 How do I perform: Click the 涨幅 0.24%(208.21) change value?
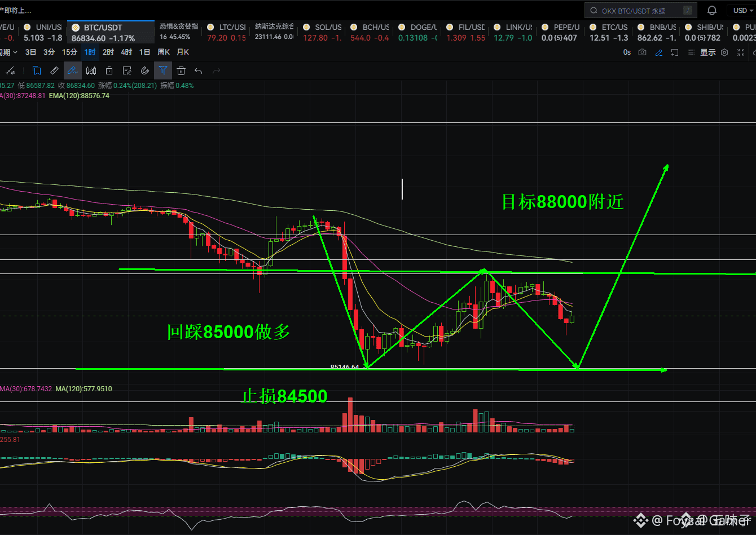pyautogui.click(x=128, y=86)
